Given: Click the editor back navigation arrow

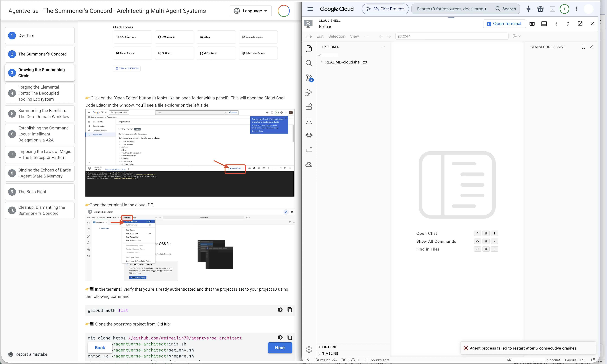Looking at the screenshot, I should [381, 36].
